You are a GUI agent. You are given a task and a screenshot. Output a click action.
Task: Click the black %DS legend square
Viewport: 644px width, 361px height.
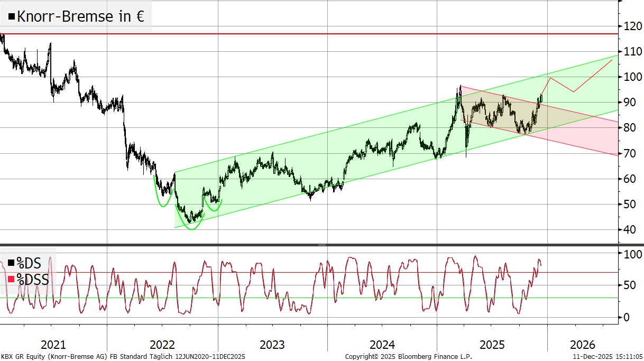click(11, 263)
